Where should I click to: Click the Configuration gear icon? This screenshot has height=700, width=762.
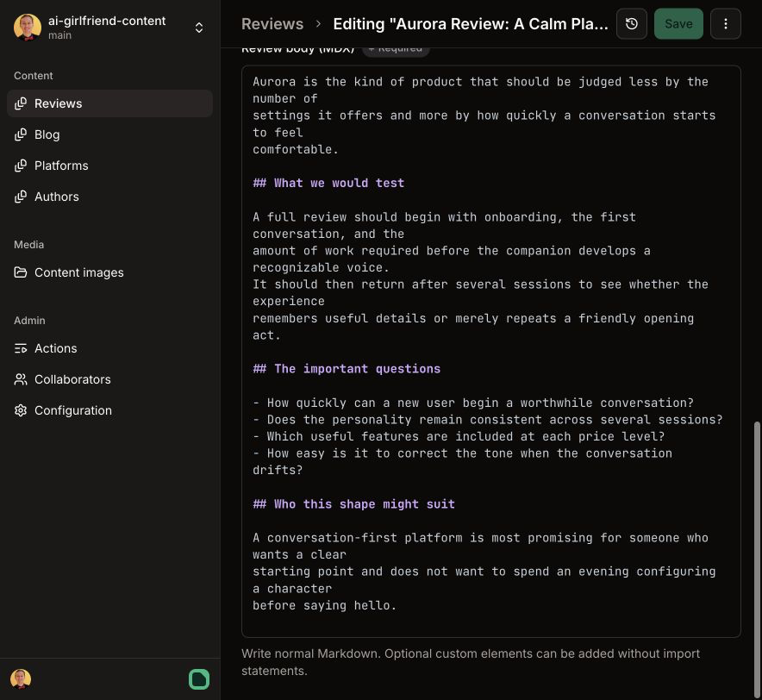pos(21,410)
